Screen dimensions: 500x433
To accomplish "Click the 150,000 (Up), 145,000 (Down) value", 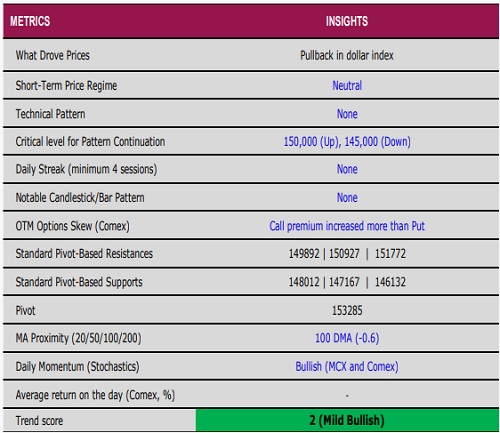I will pos(347,142).
